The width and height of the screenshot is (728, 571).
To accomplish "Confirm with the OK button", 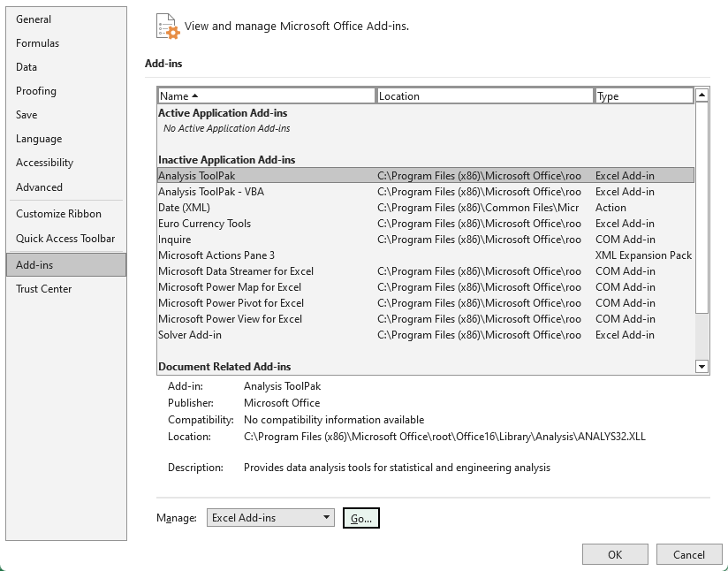I will 615,555.
